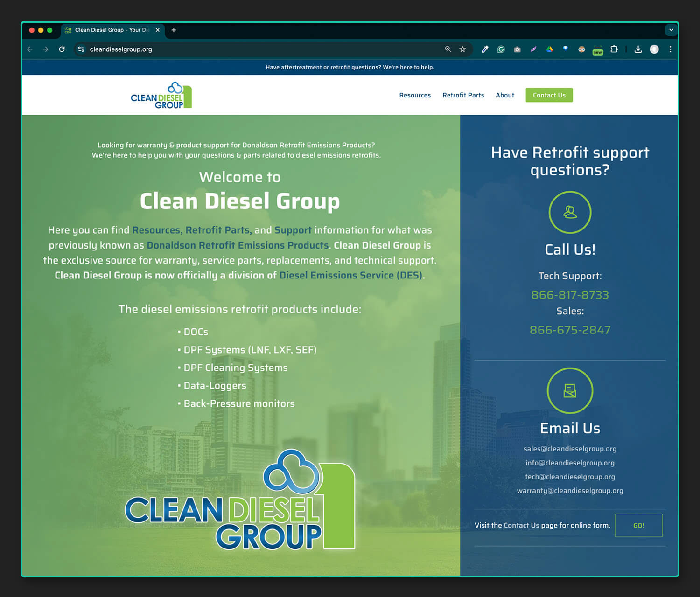This screenshot has width=700, height=597.
Task: Email sales@cleandieselgroup.org
Action: (x=570, y=449)
